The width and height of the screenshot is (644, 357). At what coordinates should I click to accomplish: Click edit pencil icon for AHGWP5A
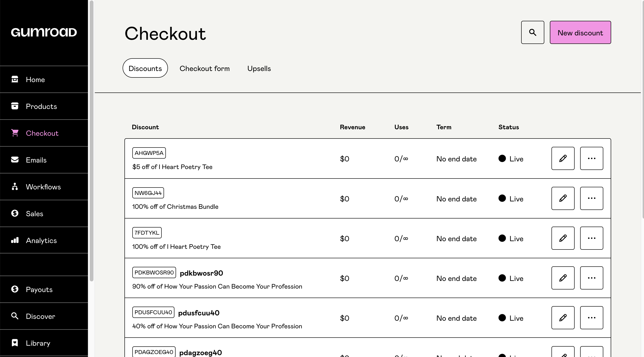point(563,158)
